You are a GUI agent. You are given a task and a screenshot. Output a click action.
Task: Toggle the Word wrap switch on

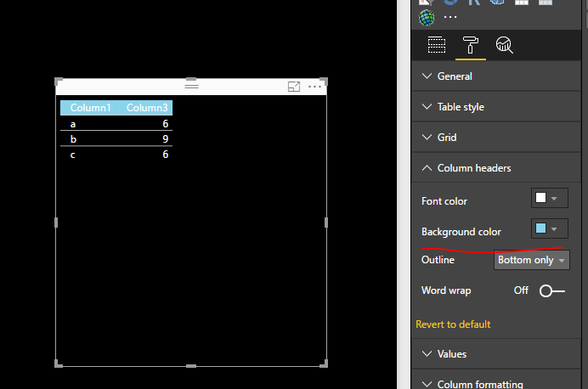(552, 290)
